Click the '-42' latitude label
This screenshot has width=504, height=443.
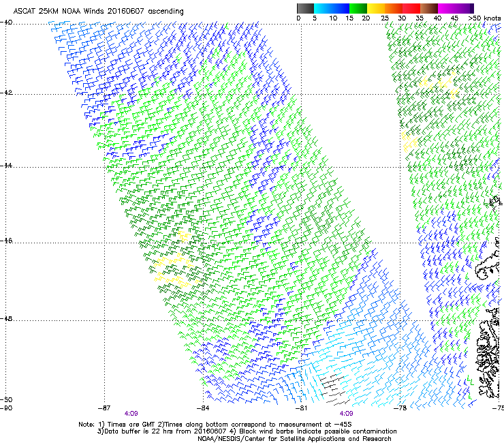tap(6, 93)
